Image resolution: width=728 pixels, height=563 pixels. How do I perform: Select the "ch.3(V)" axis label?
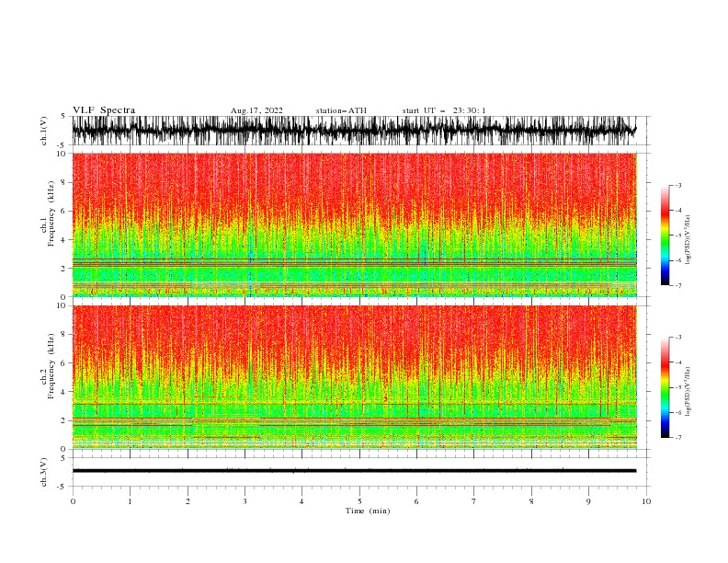44,472
